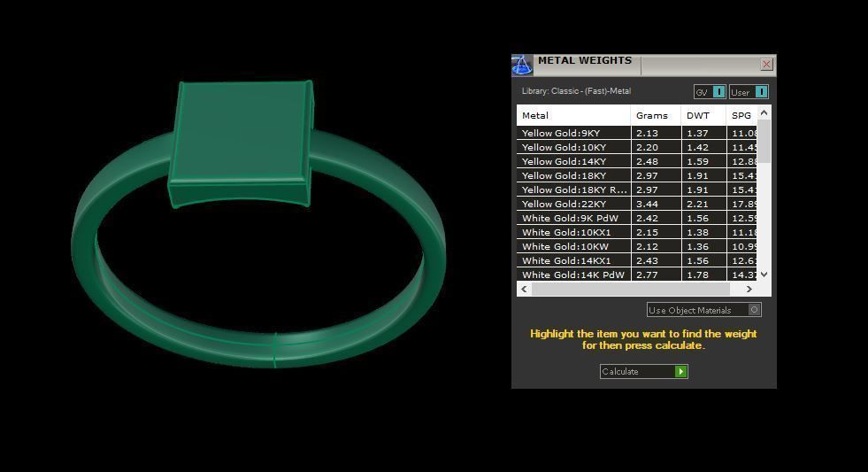Select the White Gold:10KW row
Image resolution: width=868 pixels, height=472 pixels.
coord(636,246)
